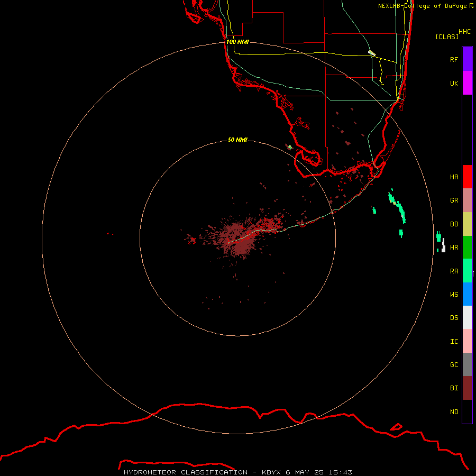Click the 50 NMI range ring label
This screenshot has height=476, width=476.
coord(237,140)
